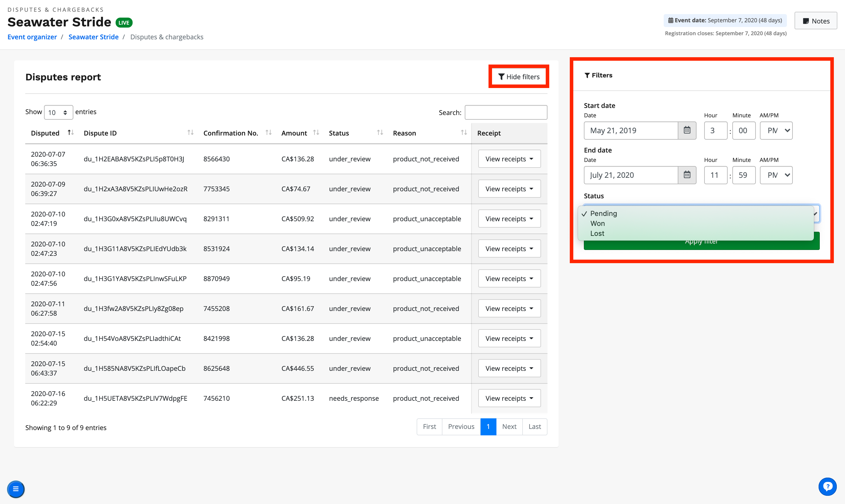The width and height of the screenshot is (845, 504).
Task: Open the End date calendar picker icon
Action: 687,175
